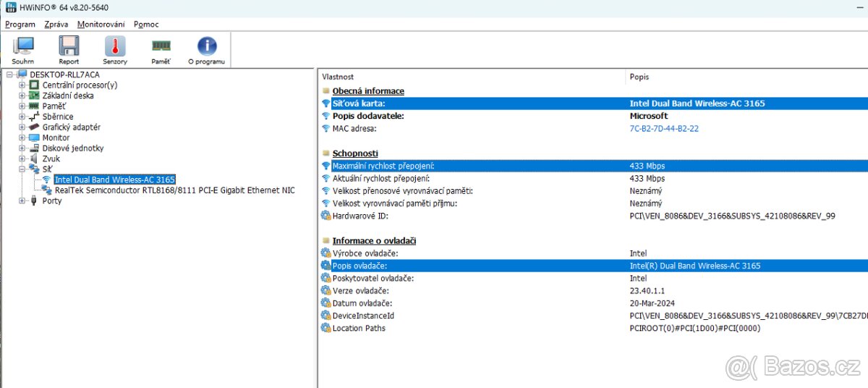Click the PCIROOT(0)#PCI(1D00)#PCI(0000) value
Image resolution: width=868 pixels, height=388 pixels.
click(x=695, y=328)
